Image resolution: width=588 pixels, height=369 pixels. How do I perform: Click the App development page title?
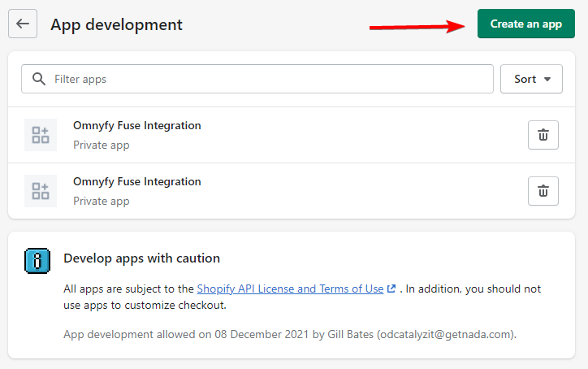[116, 24]
